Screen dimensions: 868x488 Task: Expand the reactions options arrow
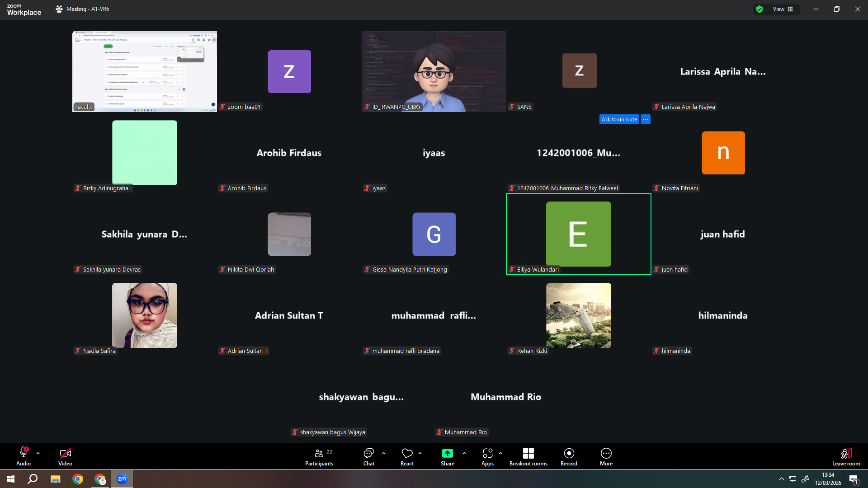point(420,453)
